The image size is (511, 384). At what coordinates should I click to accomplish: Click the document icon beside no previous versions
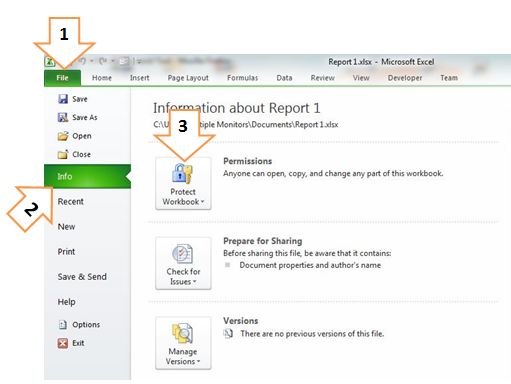[x=228, y=333]
